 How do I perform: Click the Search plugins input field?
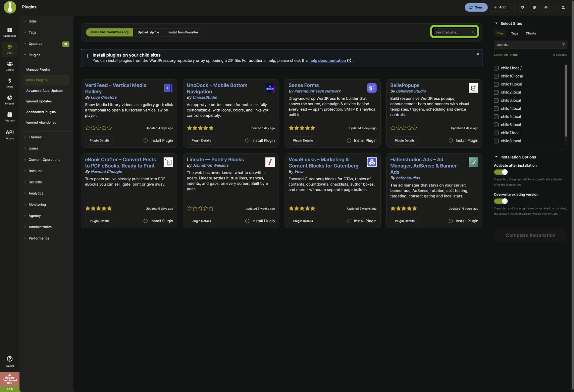(x=455, y=32)
